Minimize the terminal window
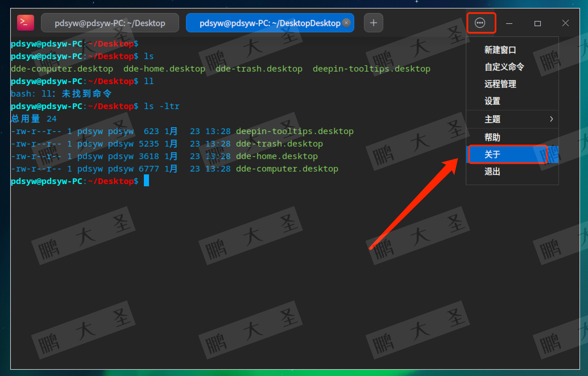Image resolution: width=588 pixels, height=376 pixels. coord(509,23)
